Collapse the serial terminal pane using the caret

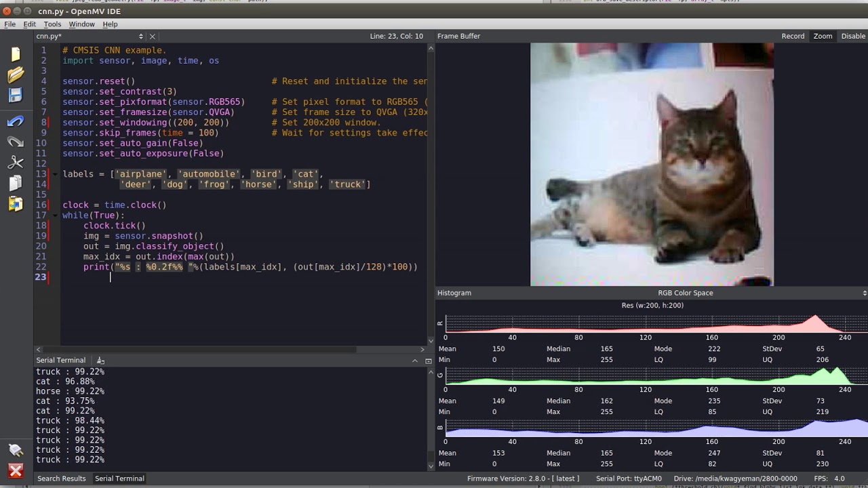point(415,361)
